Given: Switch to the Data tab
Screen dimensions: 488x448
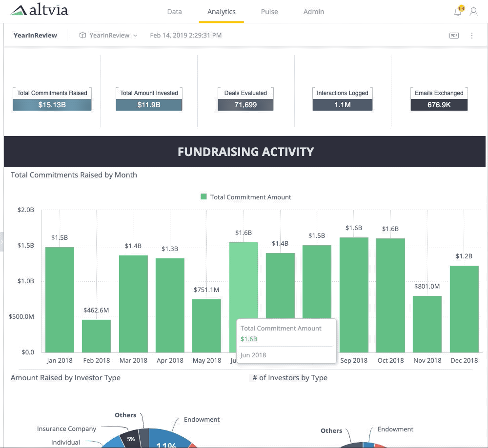Looking at the screenshot, I should click(174, 12).
